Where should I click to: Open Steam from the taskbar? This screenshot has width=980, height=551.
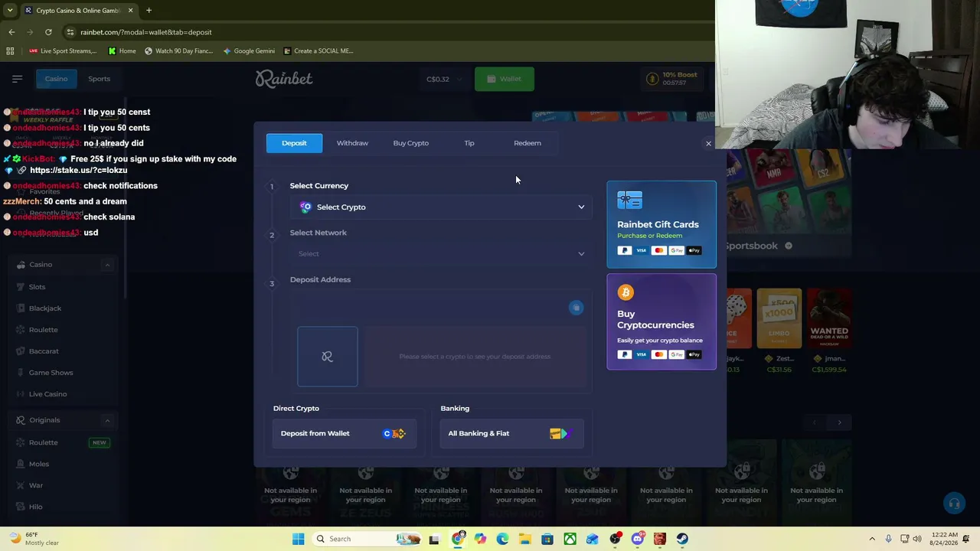[x=682, y=539]
